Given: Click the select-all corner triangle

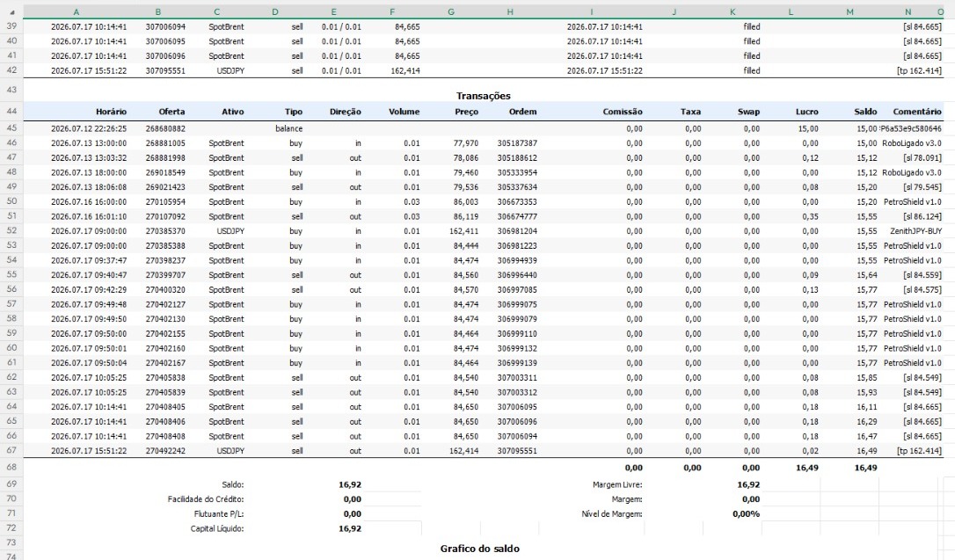Looking at the screenshot, I should 11,11.
